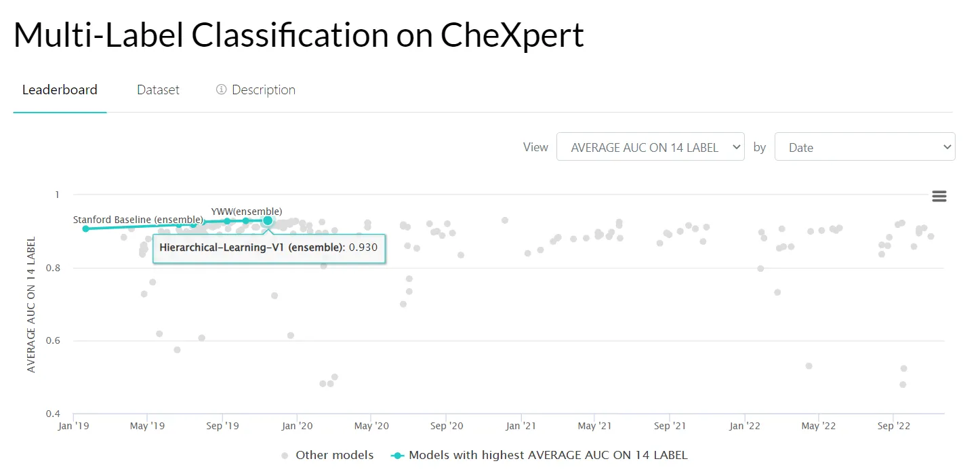Switch to the Dataset tab

(x=158, y=90)
